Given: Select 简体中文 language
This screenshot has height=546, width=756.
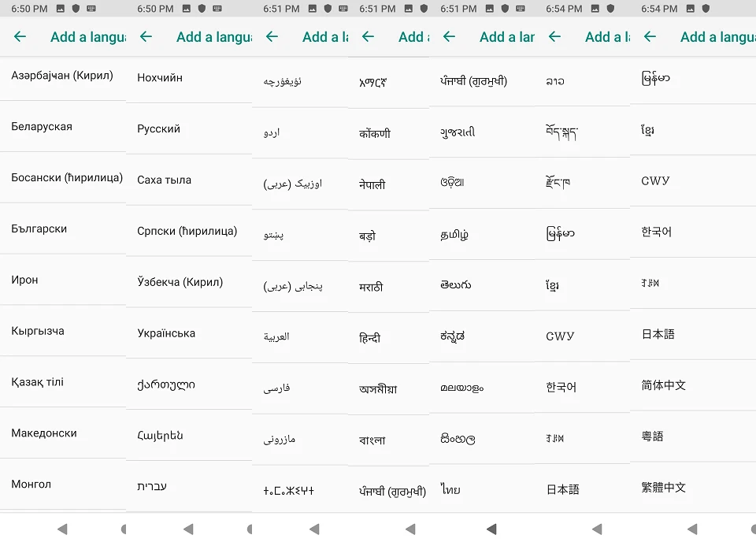Looking at the screenshot, I should [x=693, y=385].
